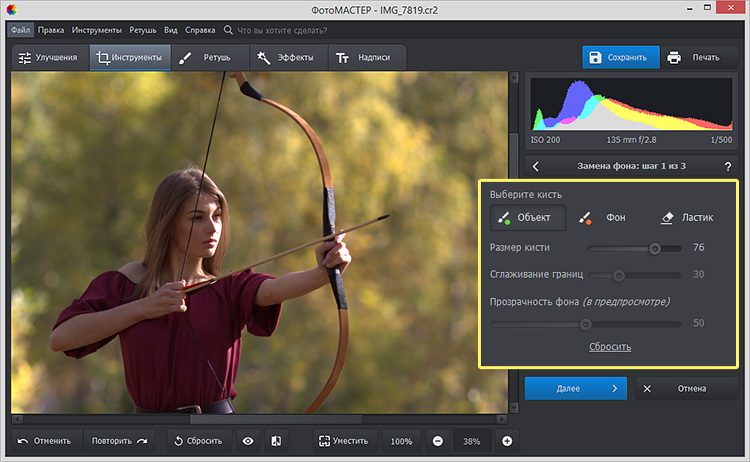This screenshot has height=462, width=750.
Task: Click the eye preview icon
Action: tap(247, 441)
